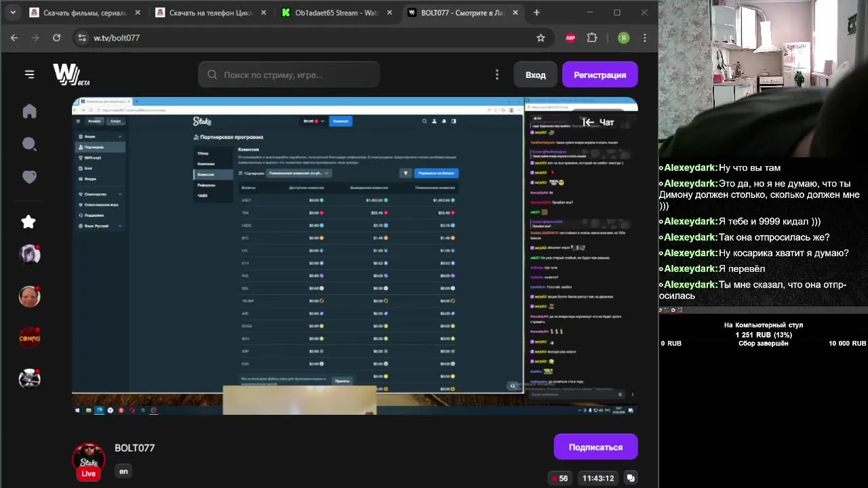The image size is (868, 488).
Task: Go to Home via sidebar icon
Action: pos(29,111)
